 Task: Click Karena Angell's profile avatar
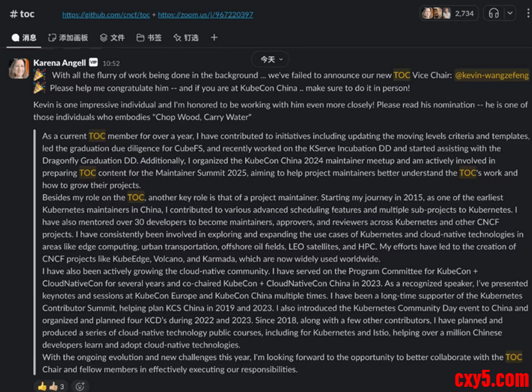coord(19,68)
